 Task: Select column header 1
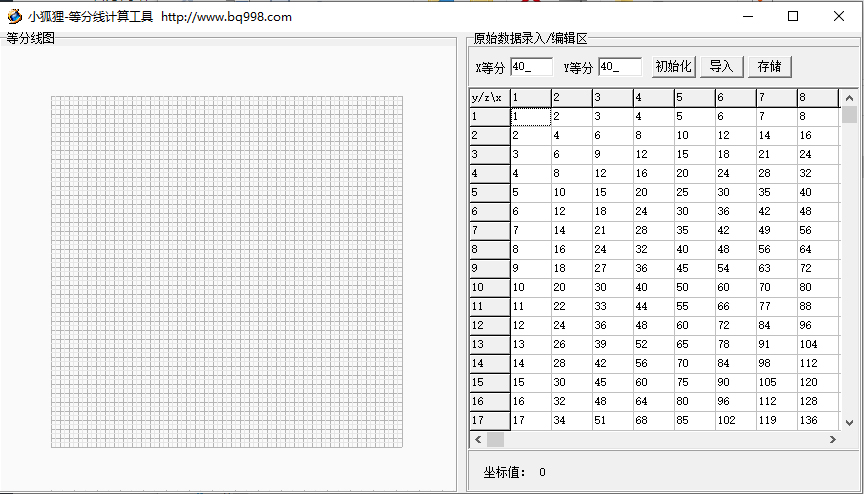[531, 97]
